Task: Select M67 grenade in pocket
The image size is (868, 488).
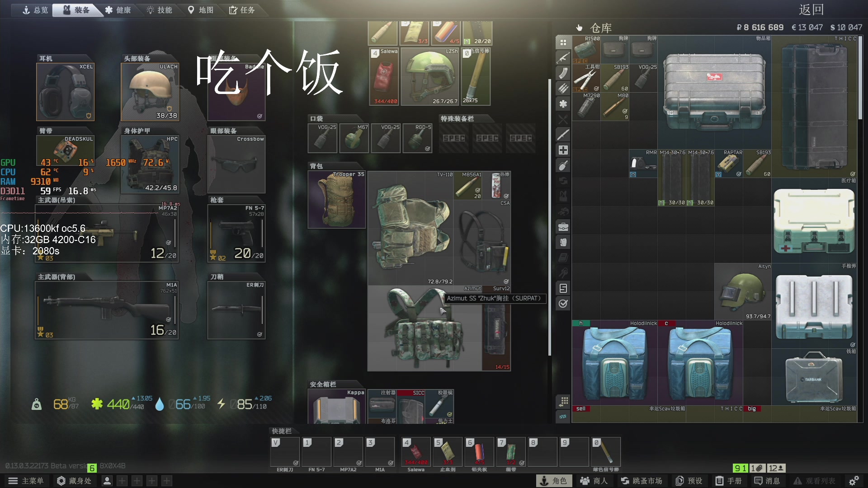Action: [354, 138]
